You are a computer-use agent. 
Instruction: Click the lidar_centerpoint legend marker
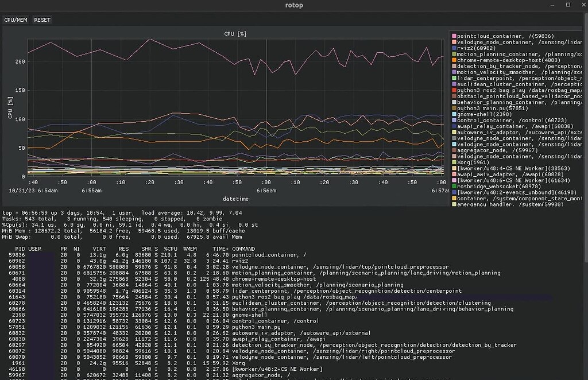(x=453, y=78)
